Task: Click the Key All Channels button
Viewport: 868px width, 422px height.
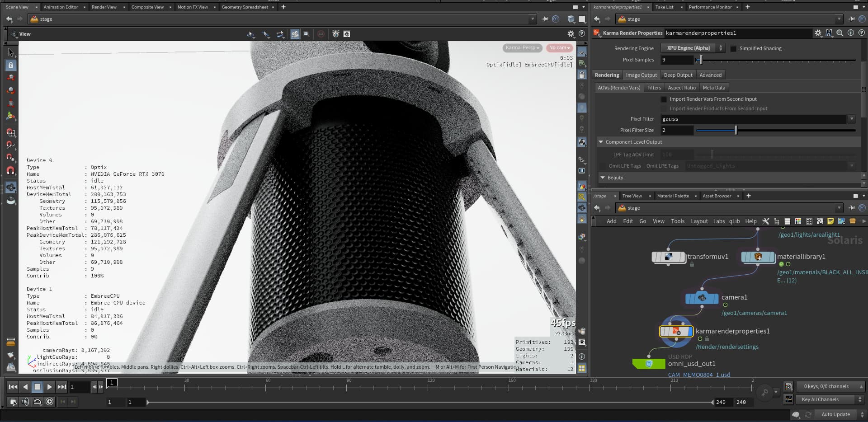Action: 820,399
